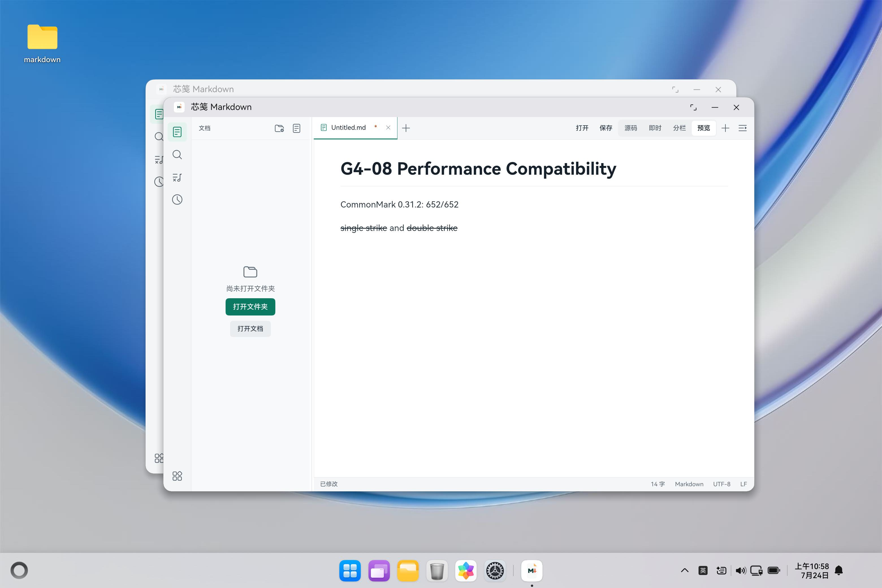Open the clock showing 上午10:58
This screenshot has width=882, height=588.
coord(812,570)
